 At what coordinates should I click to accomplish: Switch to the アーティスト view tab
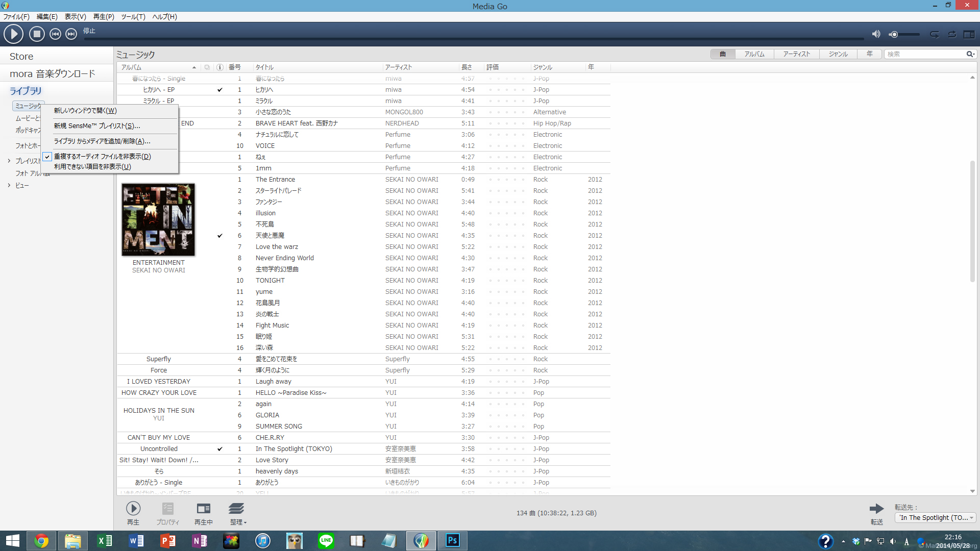[797, 54]
